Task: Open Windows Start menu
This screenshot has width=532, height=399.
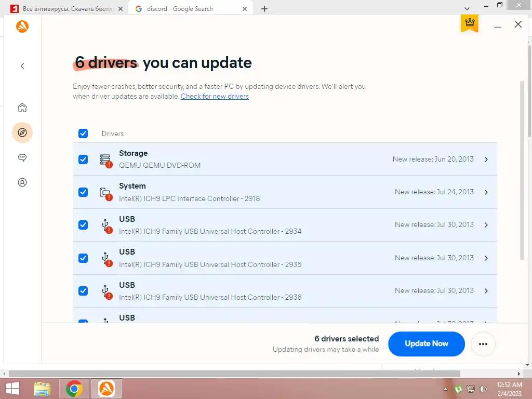Action: click(x=12, y=389)
